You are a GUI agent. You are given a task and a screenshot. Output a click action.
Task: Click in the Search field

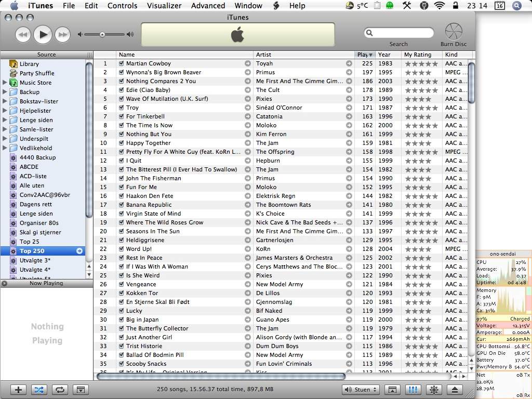point(398,33)
